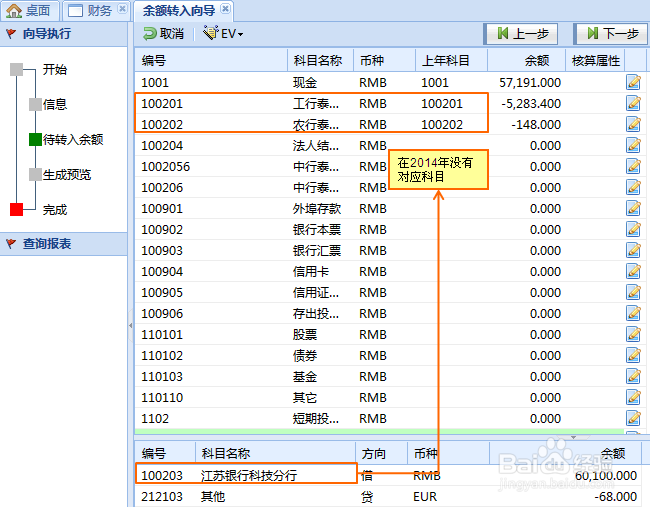Click balance value -5,283.400
The image size is (650, 507).
point(531,104)
